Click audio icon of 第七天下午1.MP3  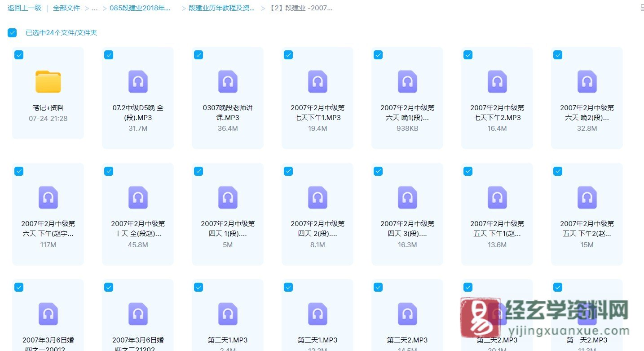[318, 82]
